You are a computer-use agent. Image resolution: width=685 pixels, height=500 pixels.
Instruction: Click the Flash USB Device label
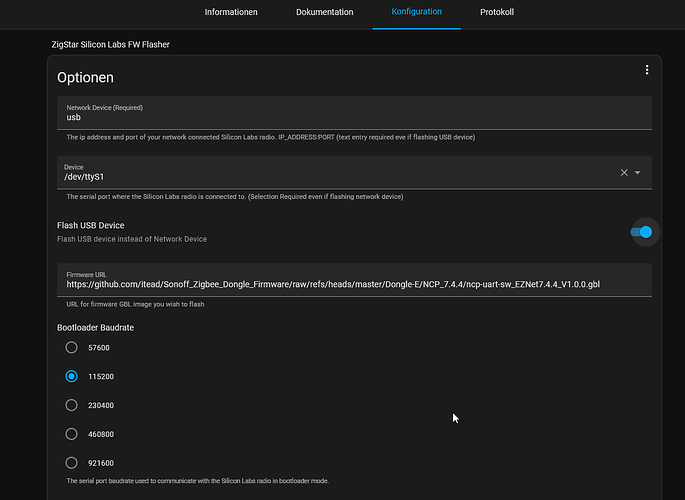pyautogui.click(x=90, y=225)
